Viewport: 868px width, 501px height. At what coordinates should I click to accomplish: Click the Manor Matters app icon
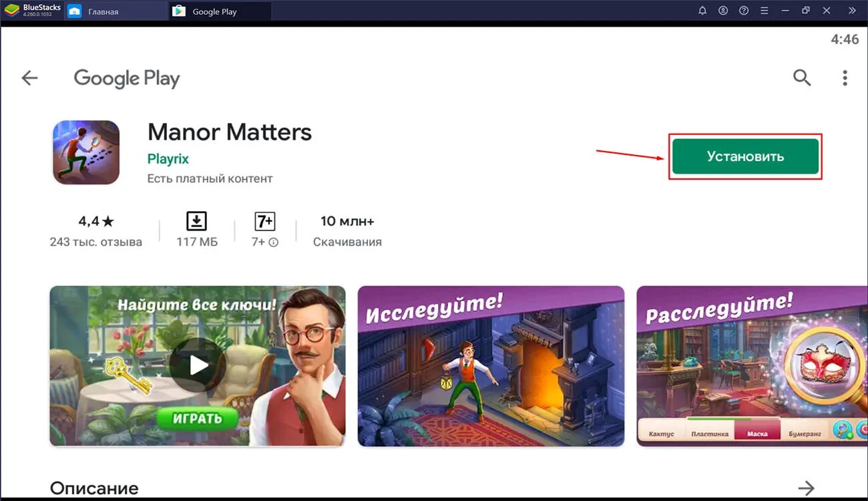coord(86,152)
